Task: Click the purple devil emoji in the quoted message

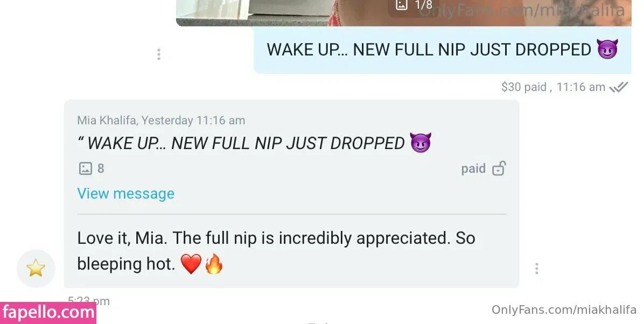Action: tap(421, 143)
